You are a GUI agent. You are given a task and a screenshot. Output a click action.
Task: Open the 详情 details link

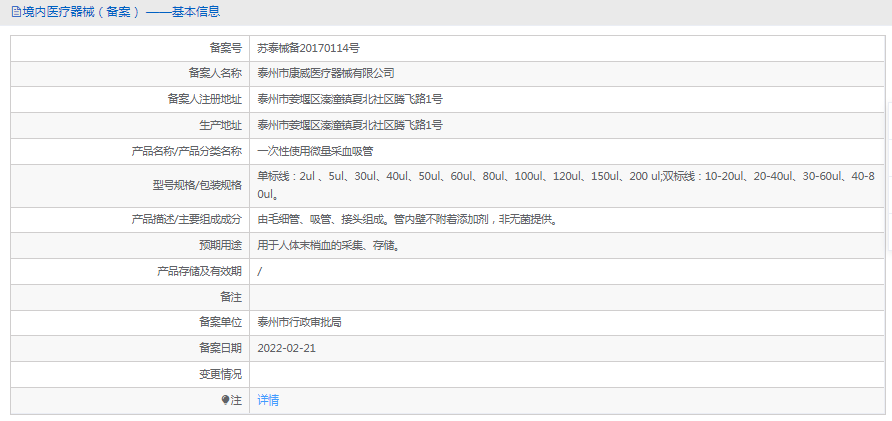[268, 401]
